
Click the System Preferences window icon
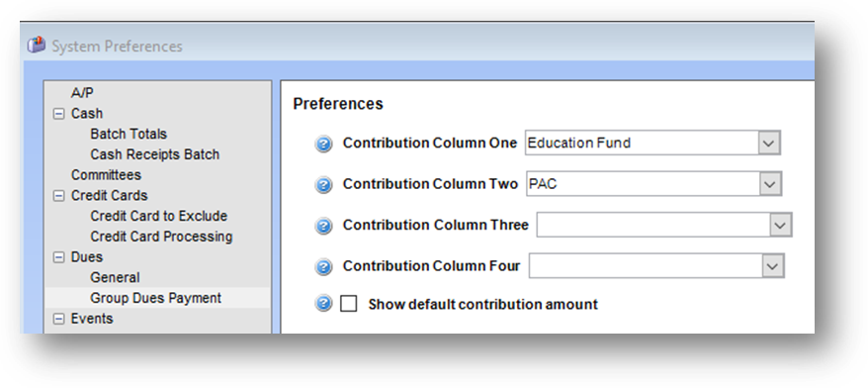point(37,46)
